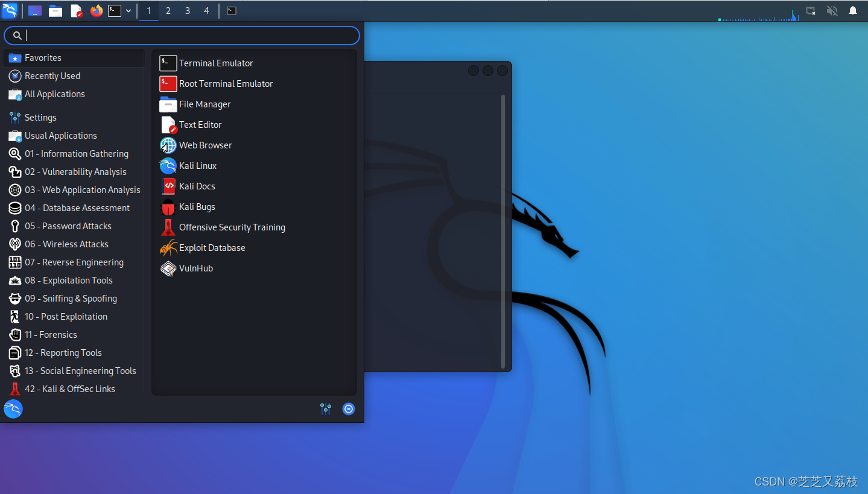The width and height of the screenshot is (868, 494).
Task: Open 12 - Reporting Tools category
Action: (74, 353)
